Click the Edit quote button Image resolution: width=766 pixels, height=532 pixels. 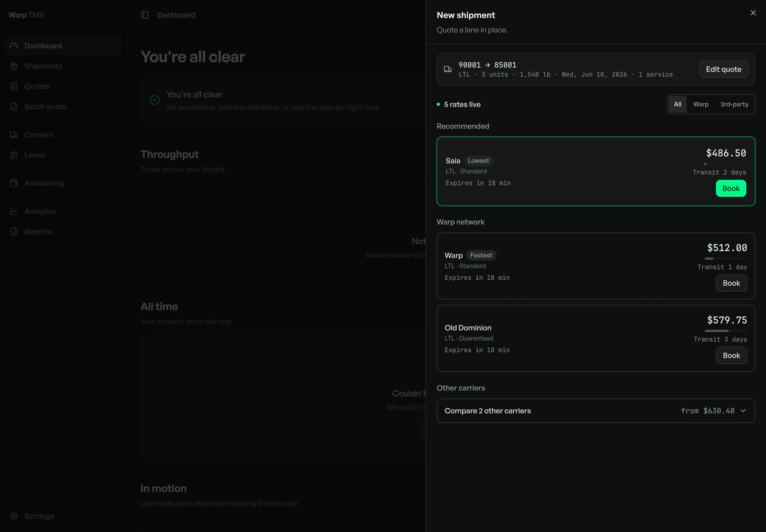(x=724, y=69)
